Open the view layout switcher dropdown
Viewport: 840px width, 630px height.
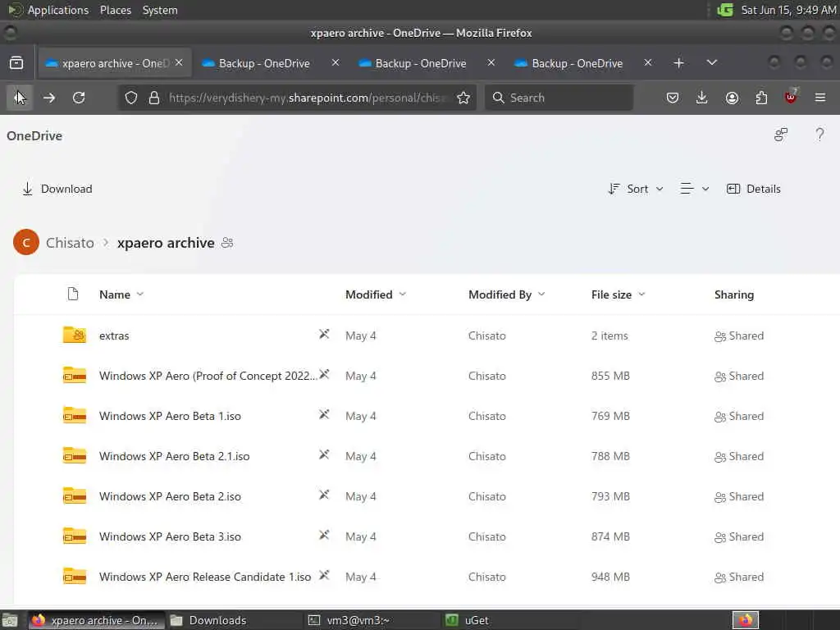[x=694, y=189]
